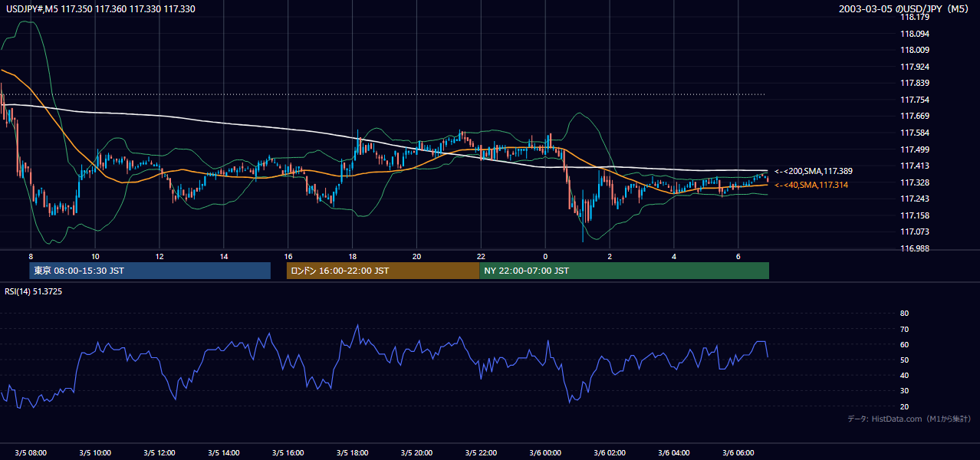Click the RSI(14) 51.3725 indicator label

pos(34,291)
